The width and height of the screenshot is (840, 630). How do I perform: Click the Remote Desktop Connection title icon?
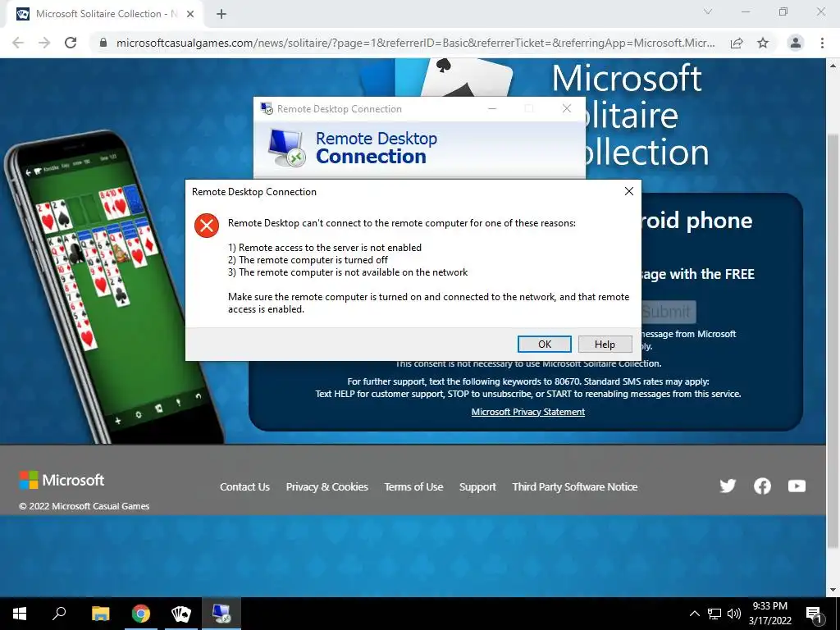[267, 109]
